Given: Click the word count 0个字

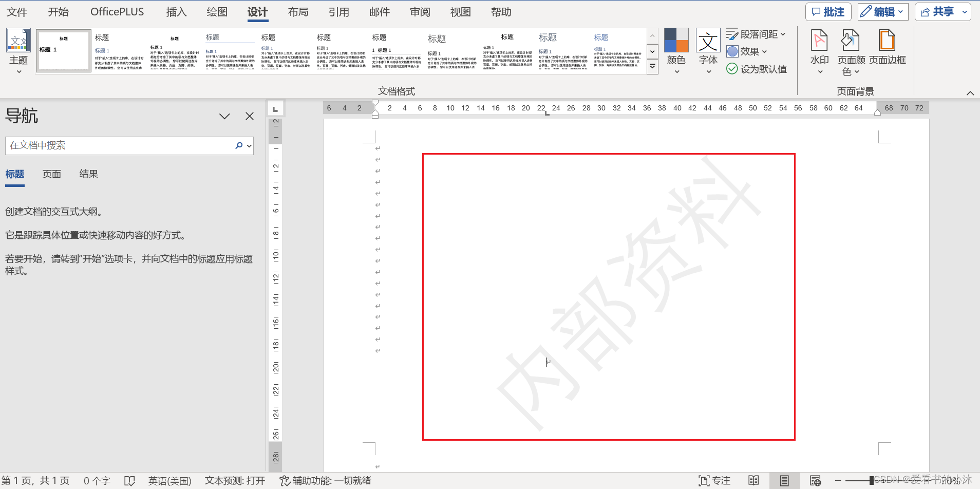Looking at the screenshot, I should 97,481.
